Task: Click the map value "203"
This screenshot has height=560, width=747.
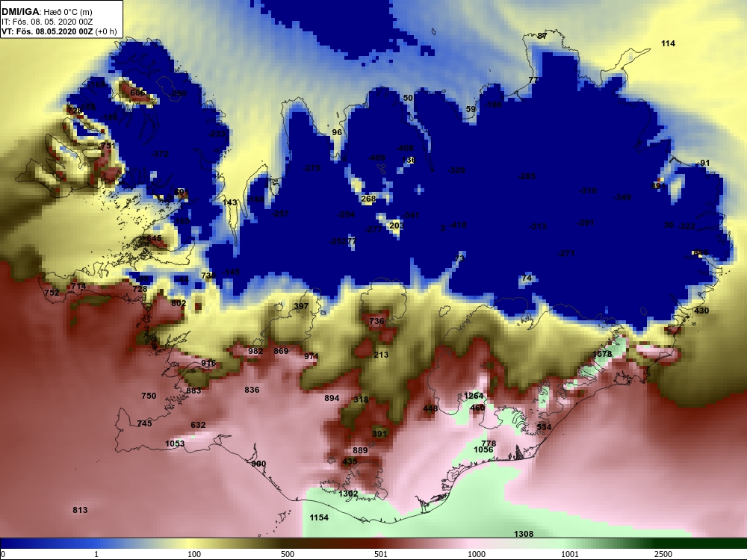Action: click(x=397, y=225)
